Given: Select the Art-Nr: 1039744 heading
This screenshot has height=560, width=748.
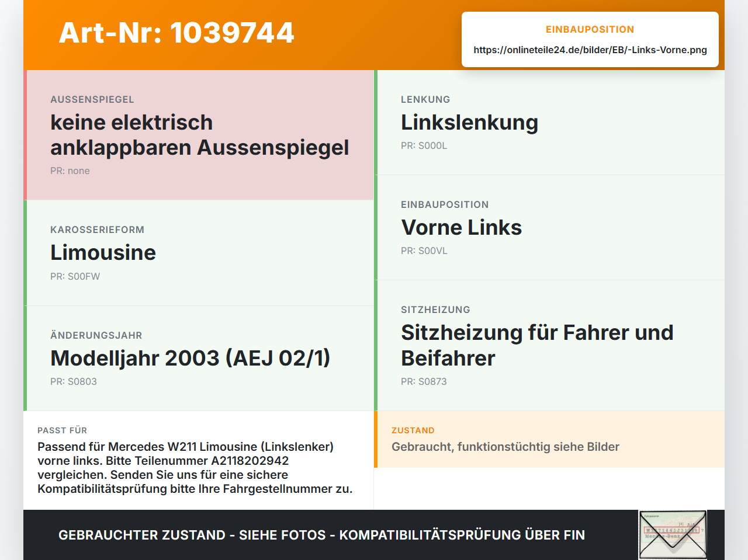Looking at the screenshot, I should [176, 33].
